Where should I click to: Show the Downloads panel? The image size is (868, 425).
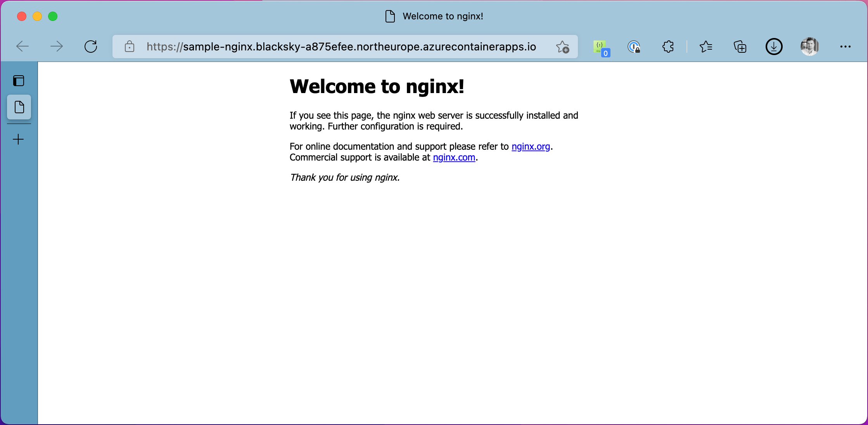(774, 47)
